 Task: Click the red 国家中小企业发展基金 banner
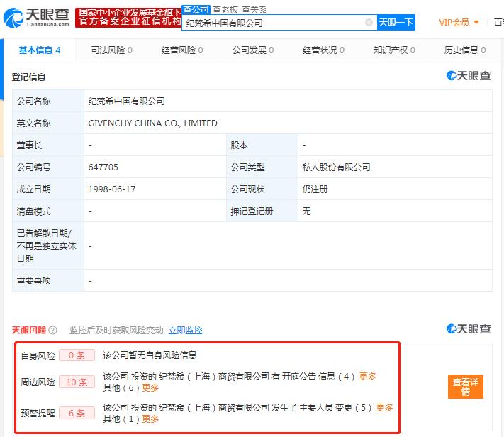tap(128, 17)
